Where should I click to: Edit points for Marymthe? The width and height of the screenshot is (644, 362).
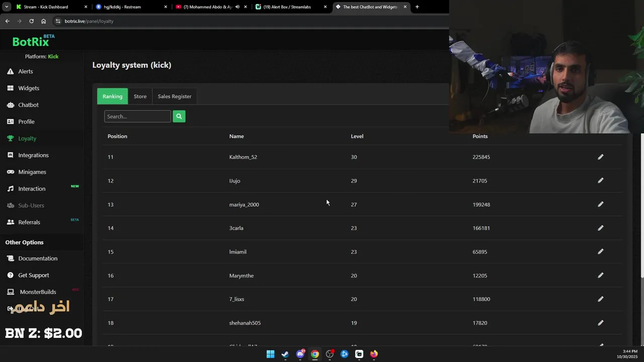[x=600, y=275]
